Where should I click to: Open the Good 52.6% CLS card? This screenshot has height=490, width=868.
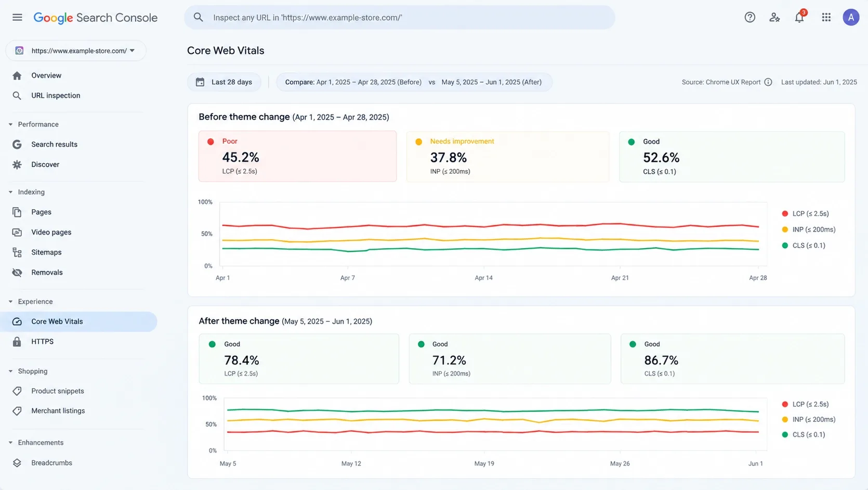[x=732, y=156]
